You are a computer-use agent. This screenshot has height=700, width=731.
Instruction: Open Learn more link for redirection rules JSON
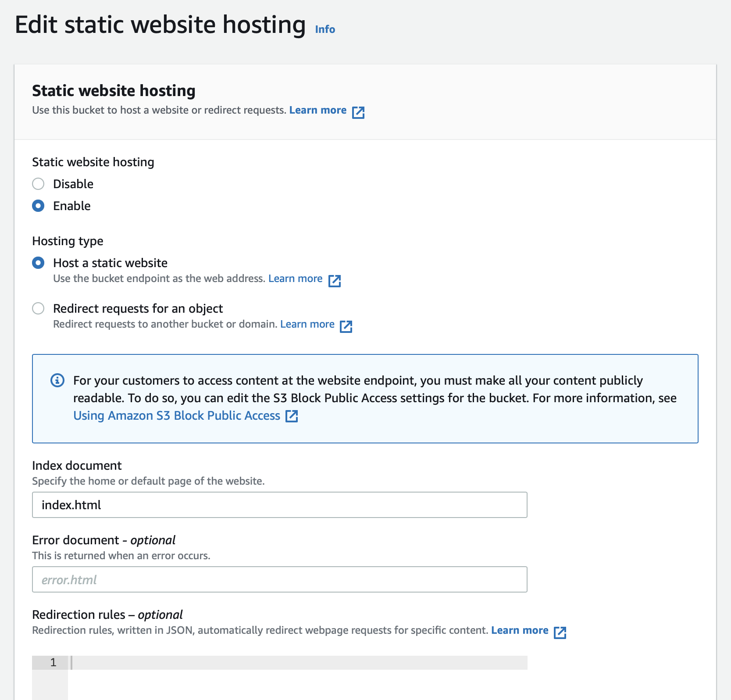(x=520, y=630)
